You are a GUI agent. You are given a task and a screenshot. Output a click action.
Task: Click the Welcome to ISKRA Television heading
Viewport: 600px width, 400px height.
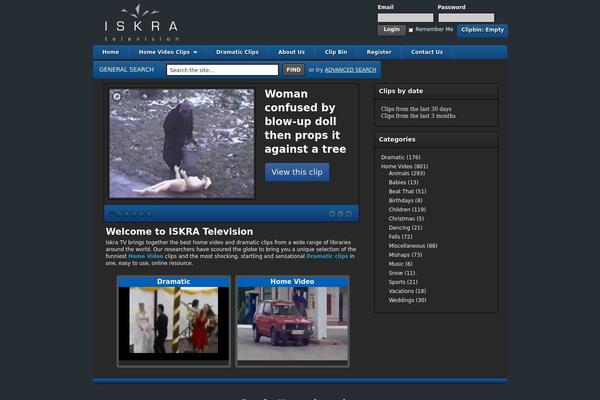(x=179, y=232)
